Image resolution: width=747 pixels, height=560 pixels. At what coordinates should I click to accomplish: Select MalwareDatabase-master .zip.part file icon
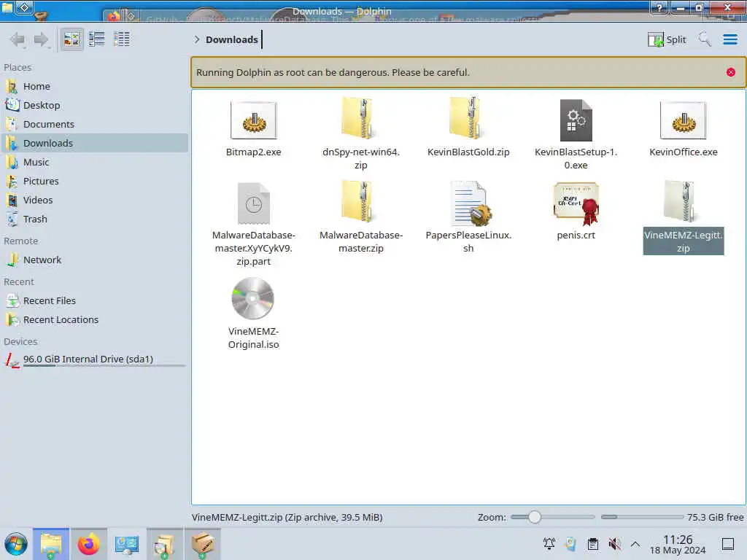click(253, 203)
